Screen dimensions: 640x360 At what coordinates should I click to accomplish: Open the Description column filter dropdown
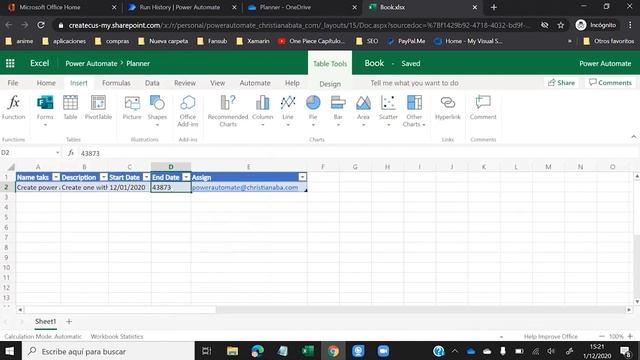pyautogui.click(x=104, y=177)
